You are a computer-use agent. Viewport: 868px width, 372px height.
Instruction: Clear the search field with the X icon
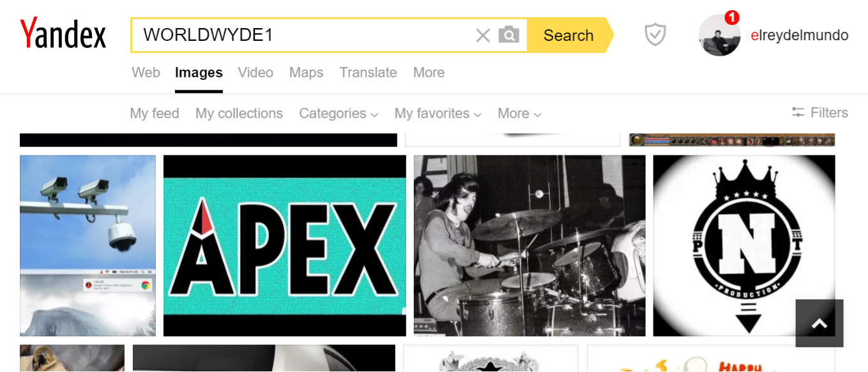click(x=483, y=35)
